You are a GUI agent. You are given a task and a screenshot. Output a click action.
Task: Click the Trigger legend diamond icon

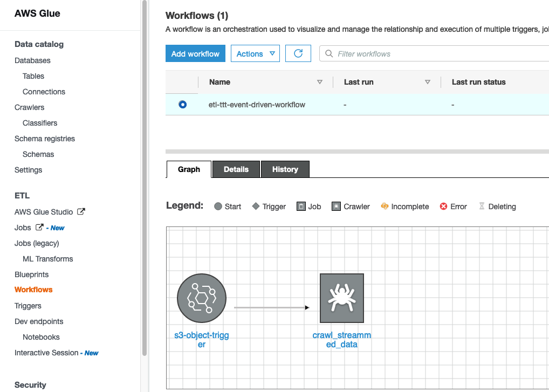click(x=256, y=207)
